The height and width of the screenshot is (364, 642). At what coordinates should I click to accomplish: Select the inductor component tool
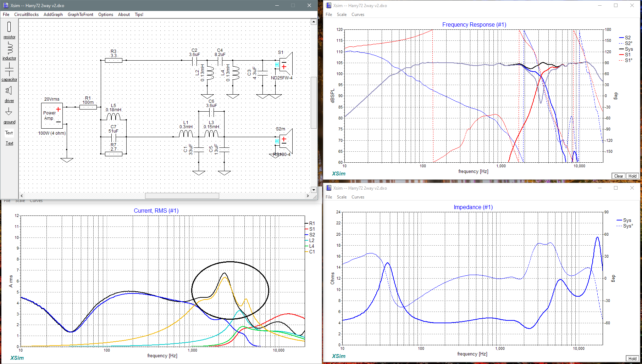point(9,51)
